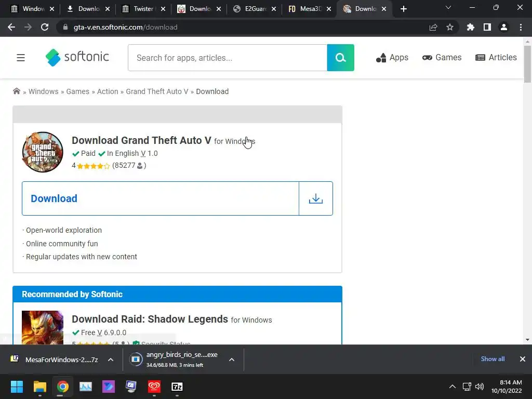Image resolution: width=532 pixels, height=399 pixels.
Task: Expand angry_birds_rio download options
Action: (232, 360)
